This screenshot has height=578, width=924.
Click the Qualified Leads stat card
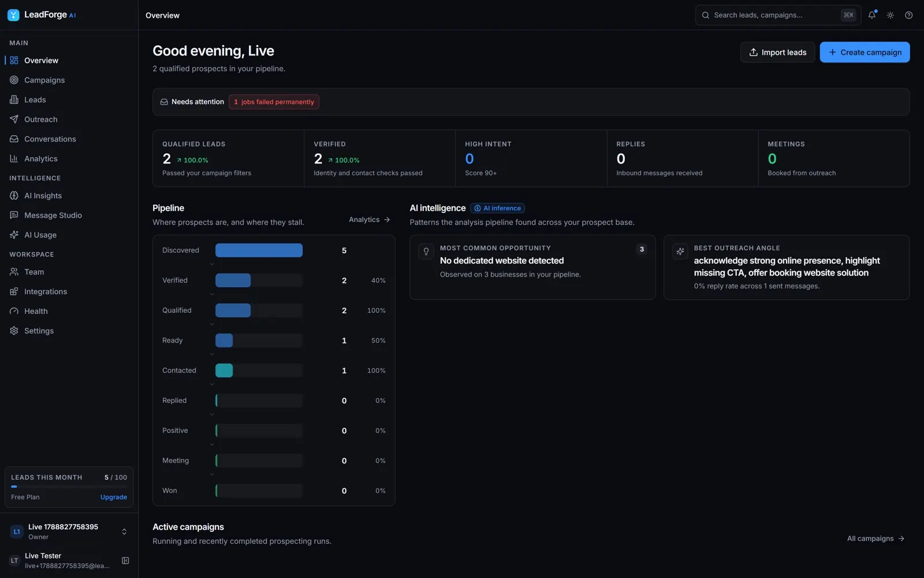tap(228, 158)
